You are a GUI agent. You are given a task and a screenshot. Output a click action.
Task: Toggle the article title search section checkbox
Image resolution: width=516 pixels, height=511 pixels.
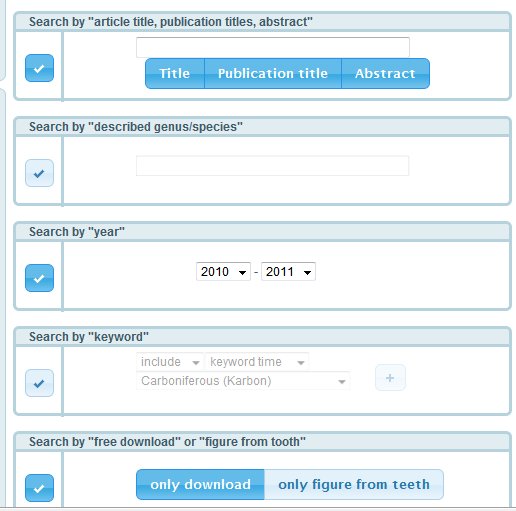pyautogui.click(x=39, y=68)
